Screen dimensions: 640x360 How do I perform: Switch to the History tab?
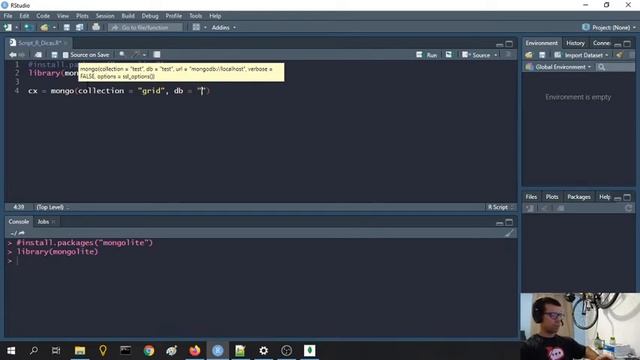(576, 43)
